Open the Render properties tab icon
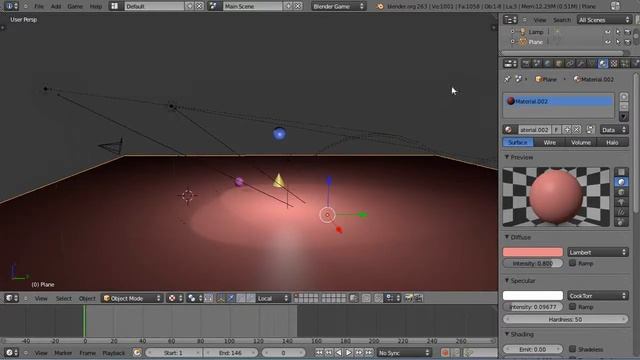This screenshot has width=640, height=360. 526,63
